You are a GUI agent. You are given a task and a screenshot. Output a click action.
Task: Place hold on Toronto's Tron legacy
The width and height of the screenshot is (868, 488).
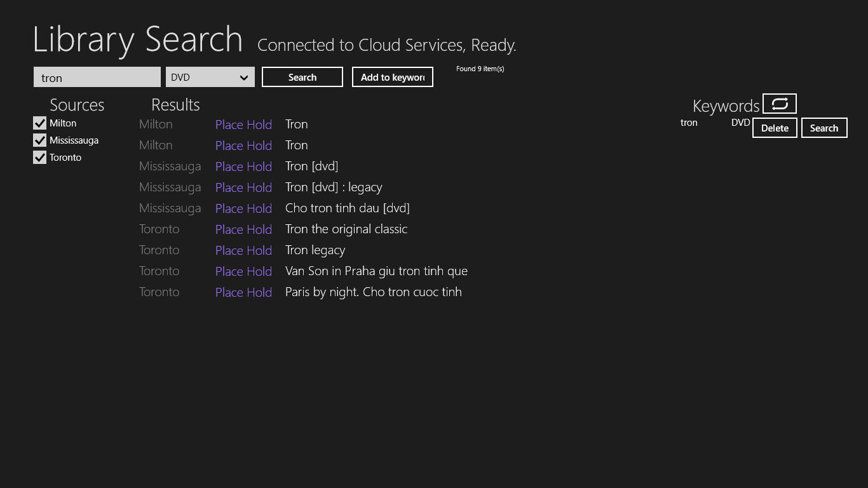(243, 250)
